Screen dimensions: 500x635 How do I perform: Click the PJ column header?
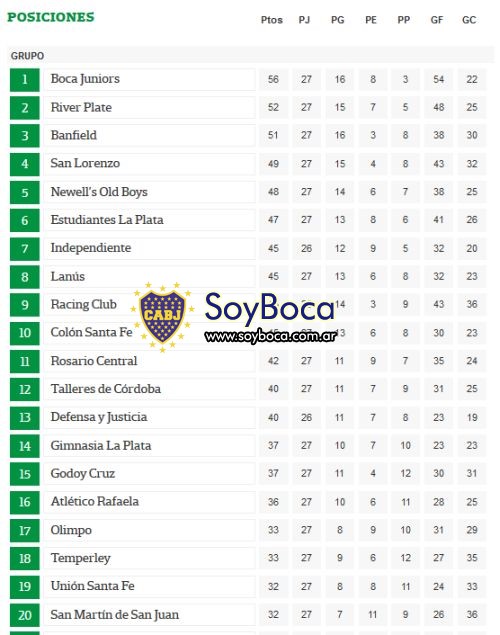click(x=304, y=20)
